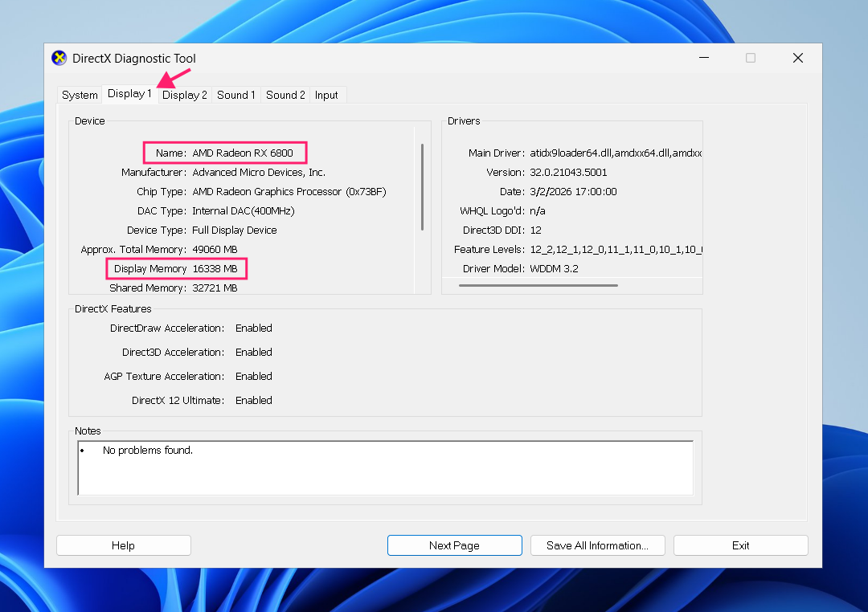Click the Drivers panel horizontal scrollbar
This screenshot has width=868, height=612.
coord(538,286)
